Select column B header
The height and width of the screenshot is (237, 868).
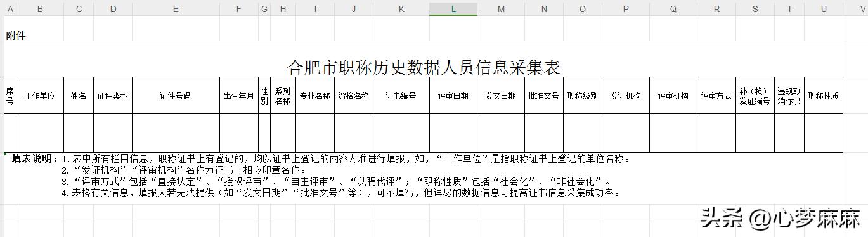click(40, 8)
